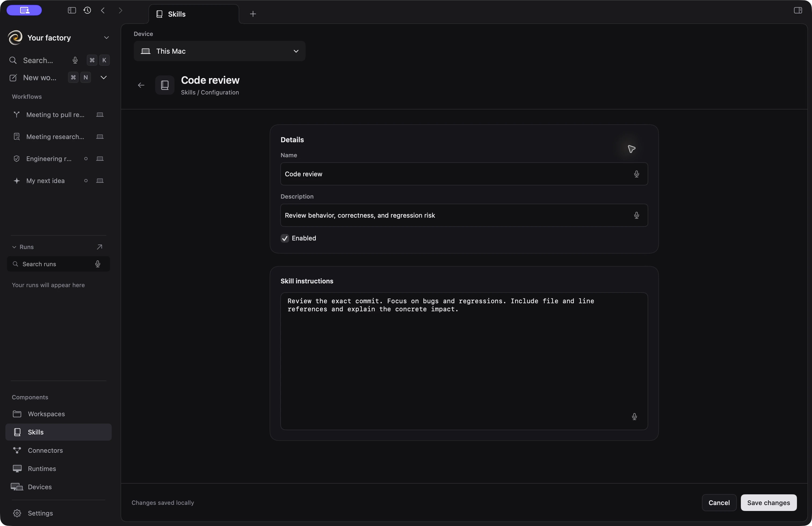Go back with the top navigation chevron
Image resolution: width=812 pixels, height=526 pixels.
coord(103,10)
